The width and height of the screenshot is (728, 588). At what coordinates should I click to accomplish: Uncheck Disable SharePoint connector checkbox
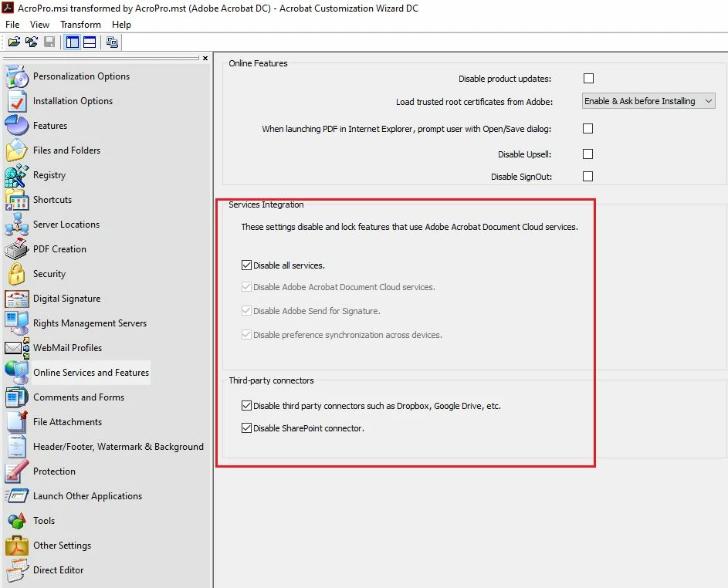click(x=246, y=428)
